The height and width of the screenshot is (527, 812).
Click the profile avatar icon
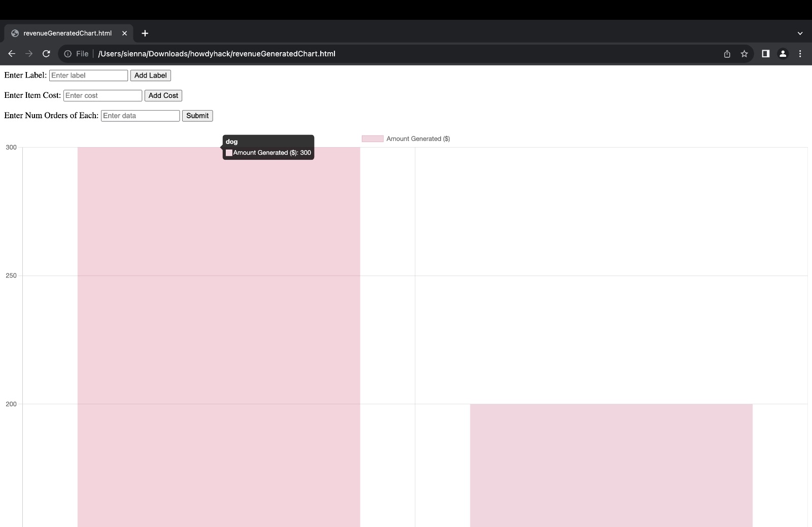click(783, 53)
